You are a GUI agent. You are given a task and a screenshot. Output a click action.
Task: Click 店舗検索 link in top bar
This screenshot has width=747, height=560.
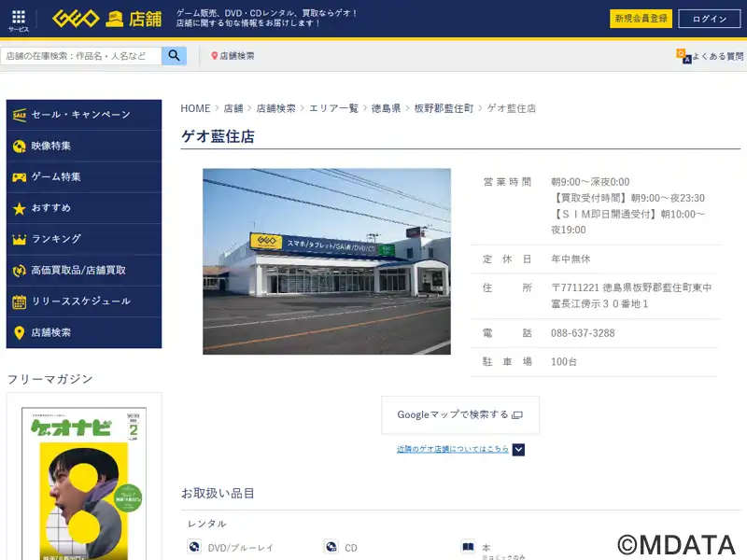click(237, 56)
